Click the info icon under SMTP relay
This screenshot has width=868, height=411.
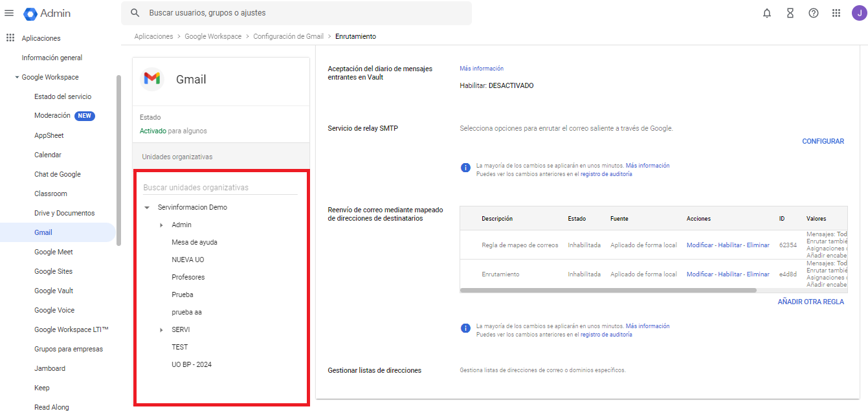[465, 168]
